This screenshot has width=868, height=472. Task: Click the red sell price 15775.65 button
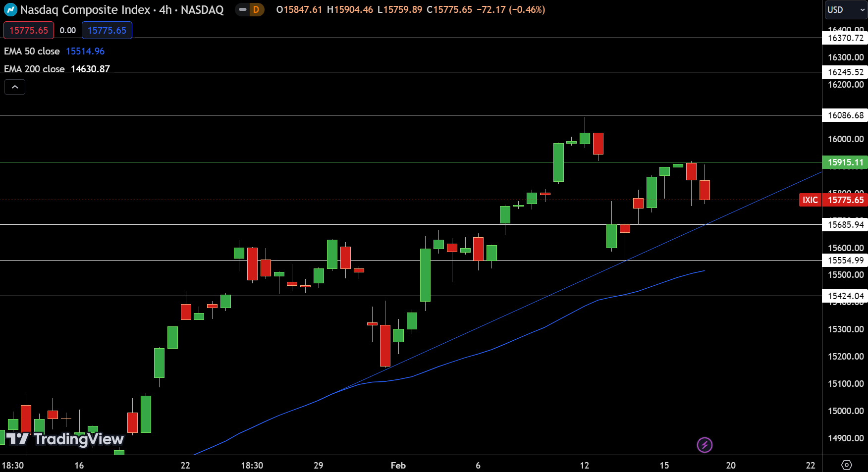click(x=29, y=30)
